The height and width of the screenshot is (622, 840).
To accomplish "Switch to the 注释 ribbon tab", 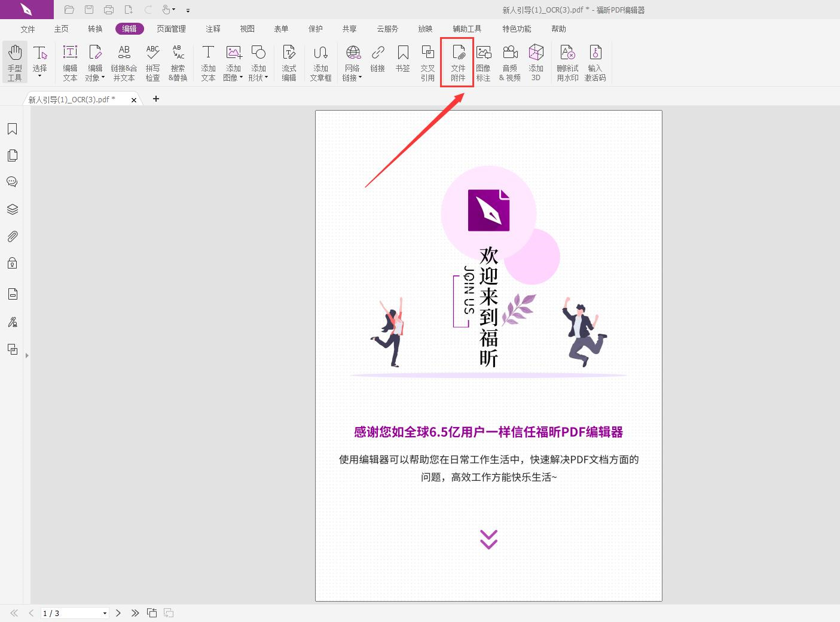I will (212, 28).
